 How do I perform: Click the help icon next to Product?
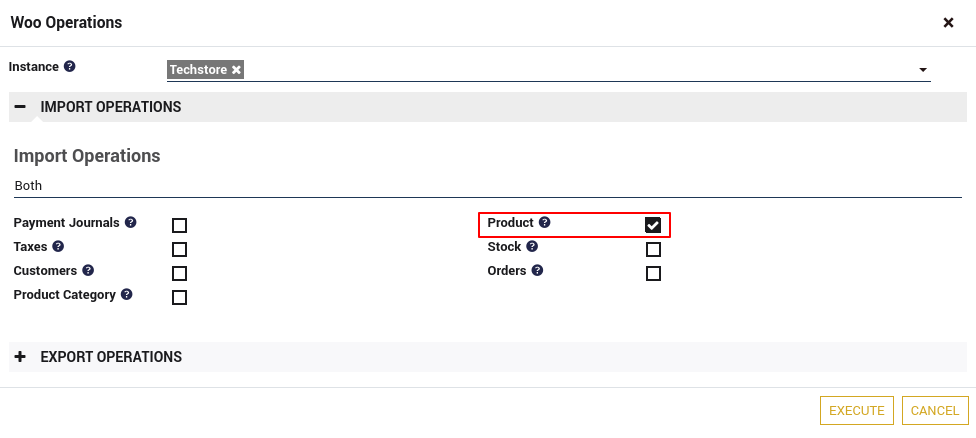click(545, 222)
